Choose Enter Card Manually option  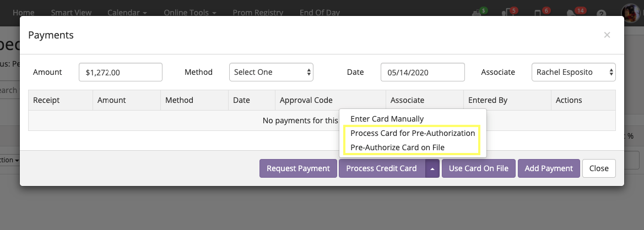click(x=387, y=119)
